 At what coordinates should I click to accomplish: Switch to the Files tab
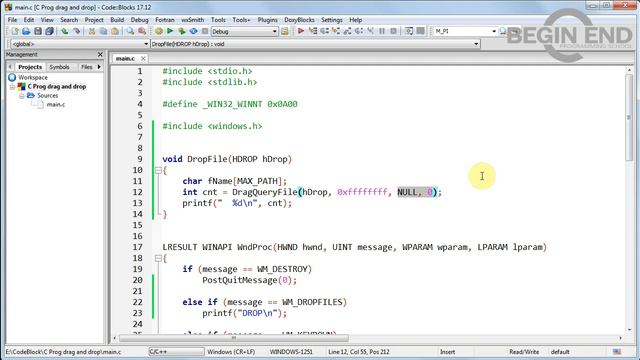point(86,67)
